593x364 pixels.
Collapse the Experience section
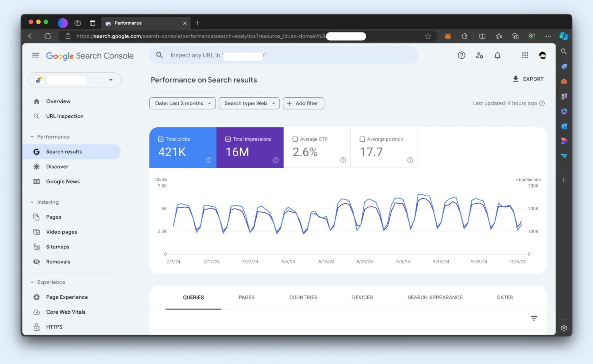32,282
